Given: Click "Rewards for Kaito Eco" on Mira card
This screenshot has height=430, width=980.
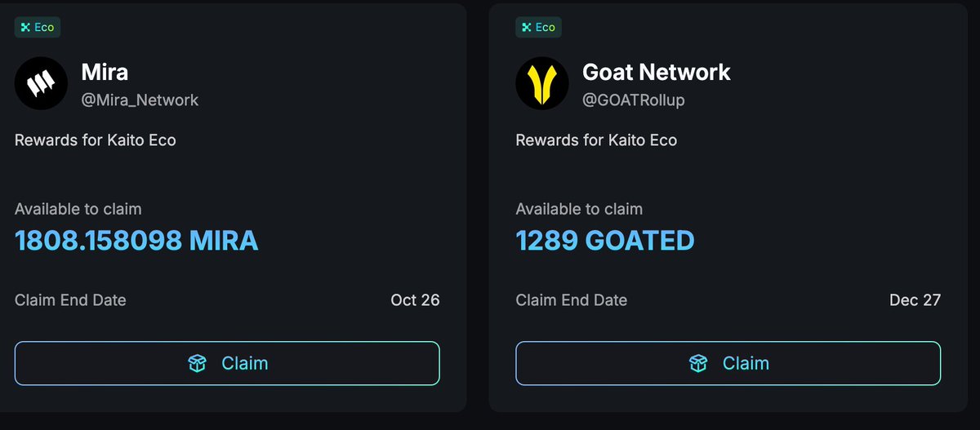Looking at the screenshot, I should click(x=96, y=140).
